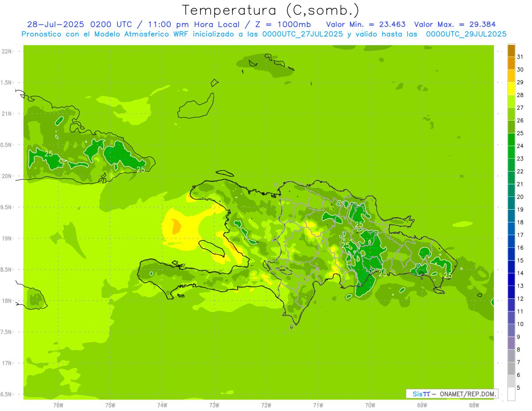Click the purple legend swatch between 9 and 10
The width and height of the screenshot is (532, 411).
511,330
